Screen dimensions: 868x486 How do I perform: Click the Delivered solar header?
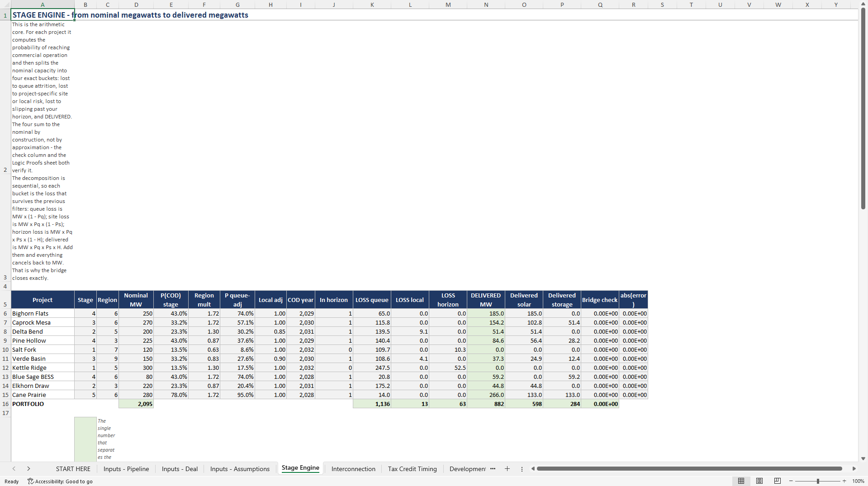524,300
